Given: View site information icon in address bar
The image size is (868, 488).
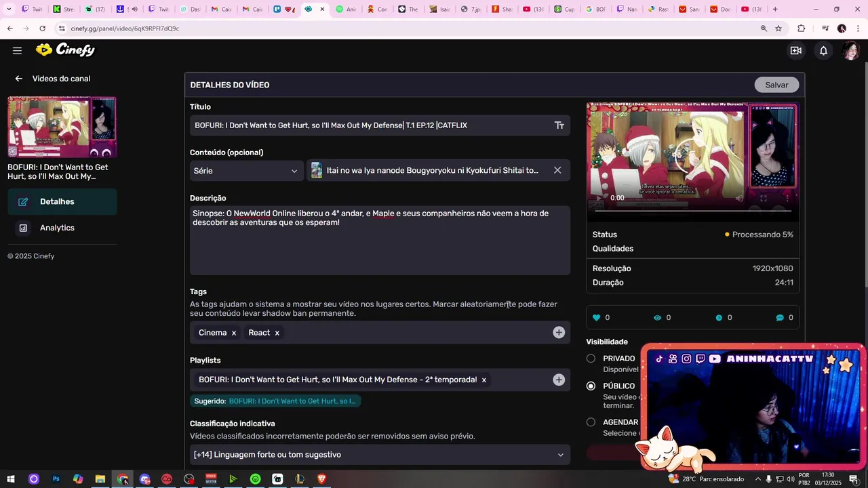Looking at the screenshot, I should 62,28.
